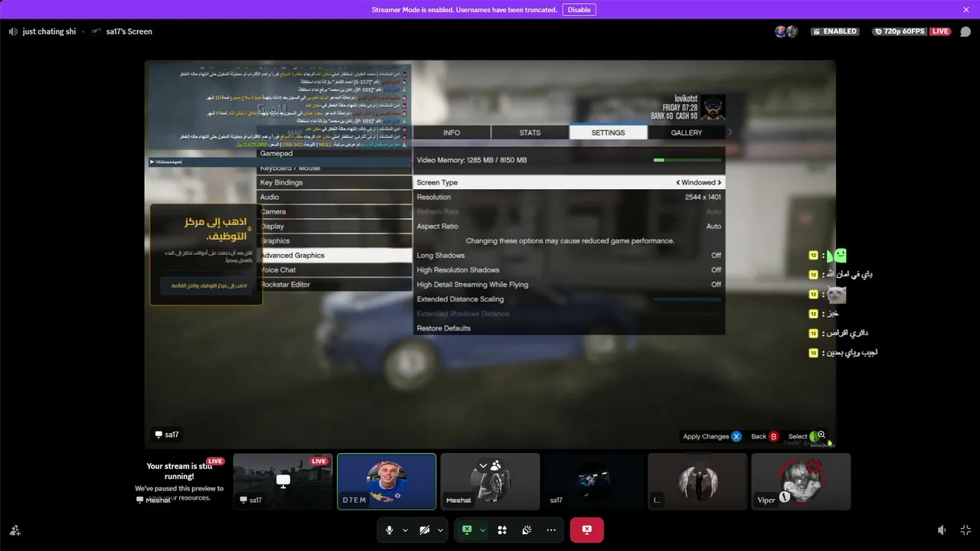This screenshot has width=980, height=551.
Task: Click the stream viewers avatars
Action: pyautogui.click(x=786, y=31)
